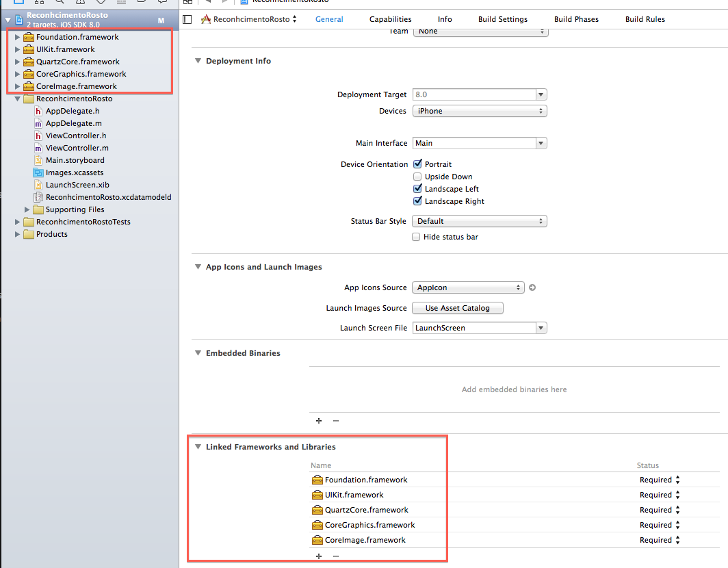Uncheck the Portrait orientation checkbox
The width and height of the screenshot is (728, 568).
(x=417, y=164)
